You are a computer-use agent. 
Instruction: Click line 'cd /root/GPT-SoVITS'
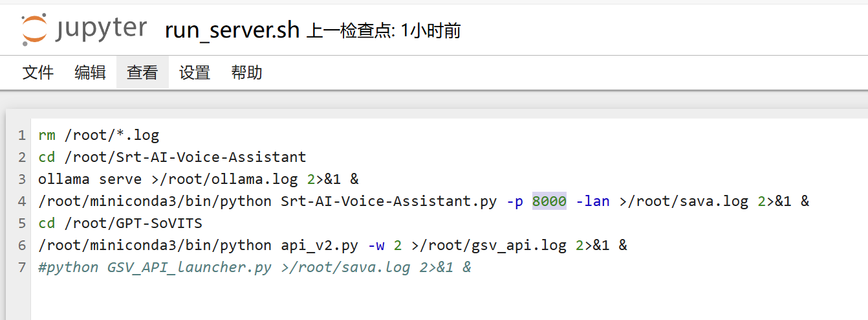click(x=120, y=223)
